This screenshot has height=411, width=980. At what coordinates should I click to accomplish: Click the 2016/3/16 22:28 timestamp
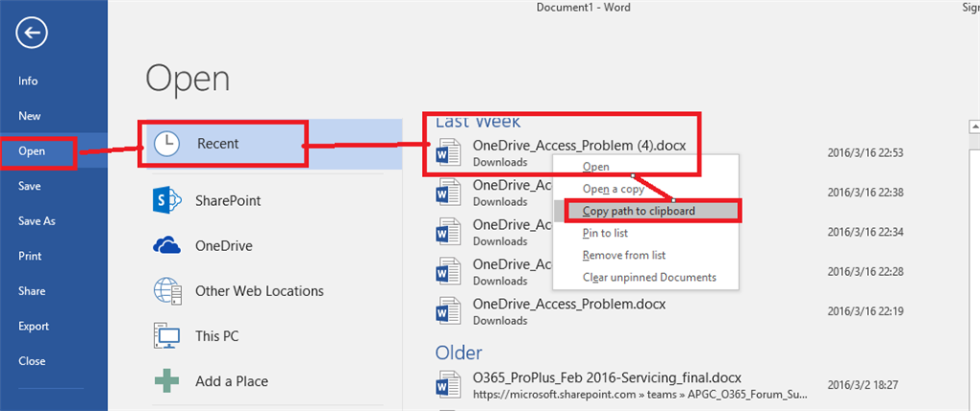[x=865, y=271]
